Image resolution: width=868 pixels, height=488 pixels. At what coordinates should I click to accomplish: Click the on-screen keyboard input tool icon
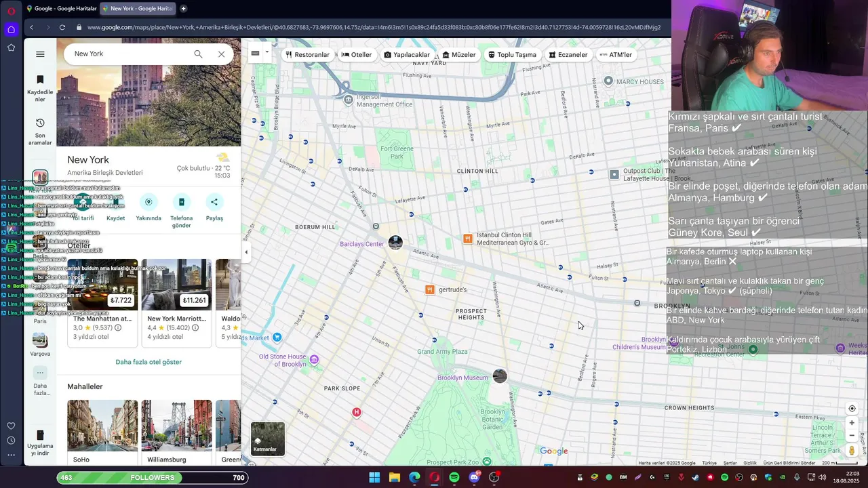(256, 53)
